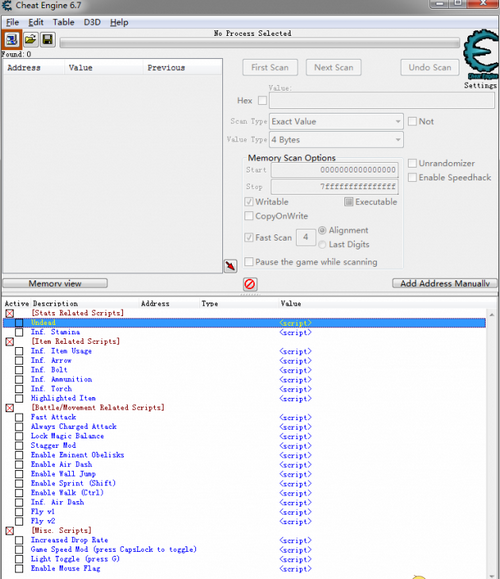The height and width of the screenshot is (579, 500).
Task: Click the Settings label
Action: (480, 85)
